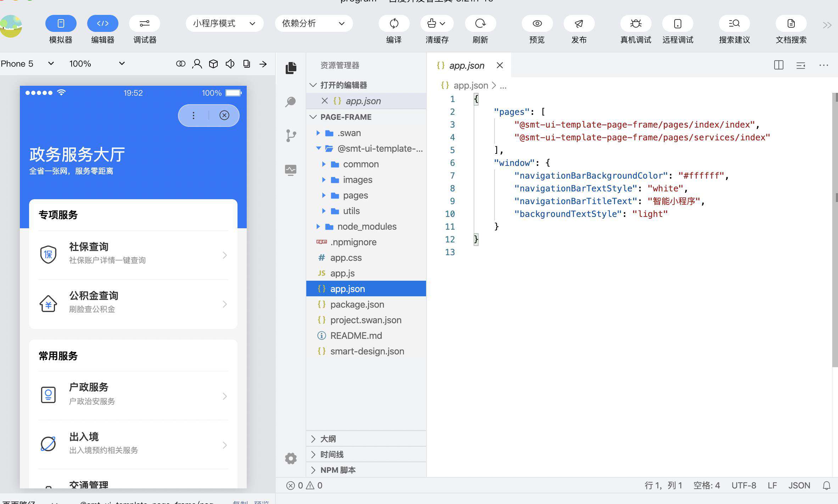This screenshot has height=504, width=838.
Task: Open the 小程序模式 mode dropdown
Action: (x=224, y=23)
